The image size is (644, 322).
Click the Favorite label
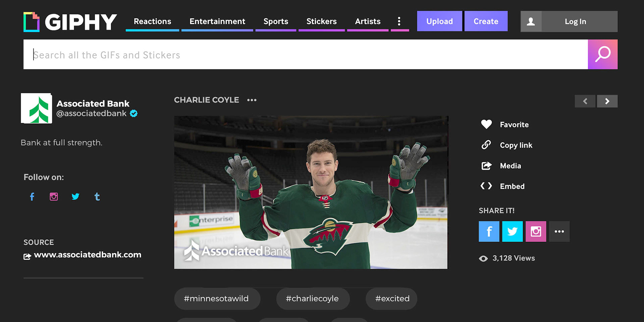514,125
